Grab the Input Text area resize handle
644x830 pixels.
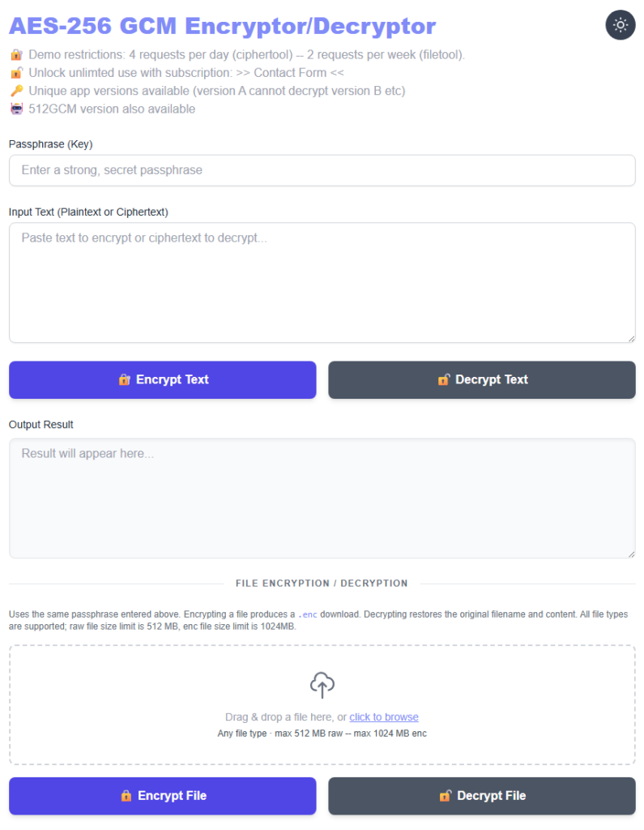pyautogui.click(x=630, y=338)
